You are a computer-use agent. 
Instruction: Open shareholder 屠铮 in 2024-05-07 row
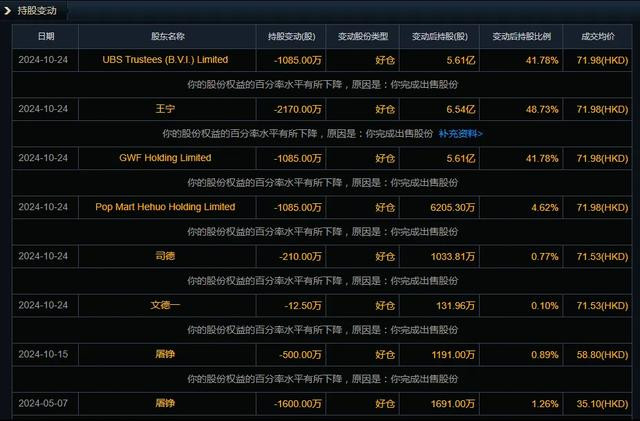[165, 403]
